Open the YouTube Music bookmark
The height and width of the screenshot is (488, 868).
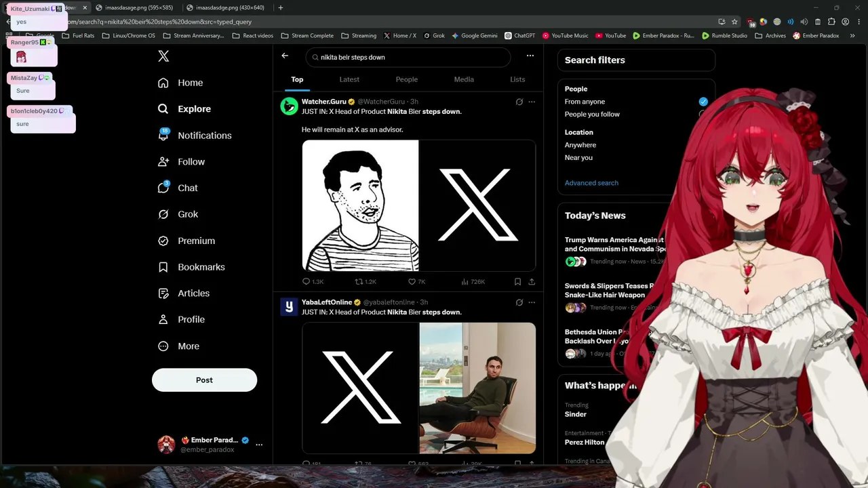(x=565, y=36)
